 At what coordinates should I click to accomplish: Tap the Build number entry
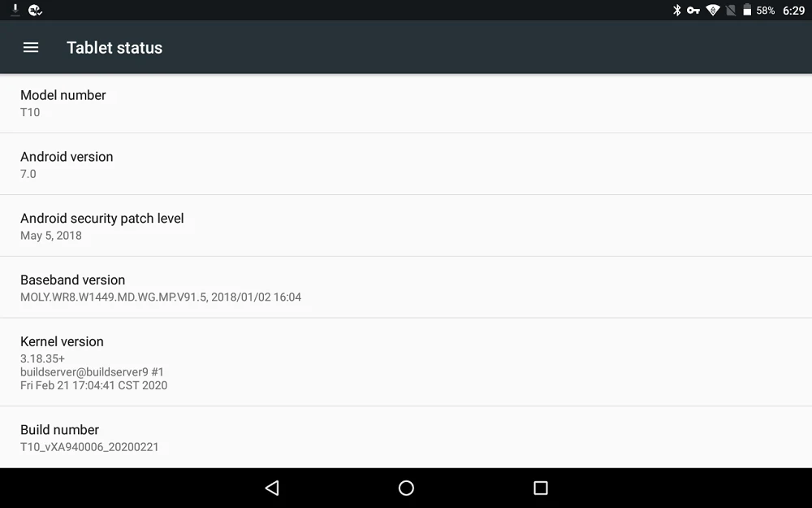pyautogui.click(x=406, y=437)
